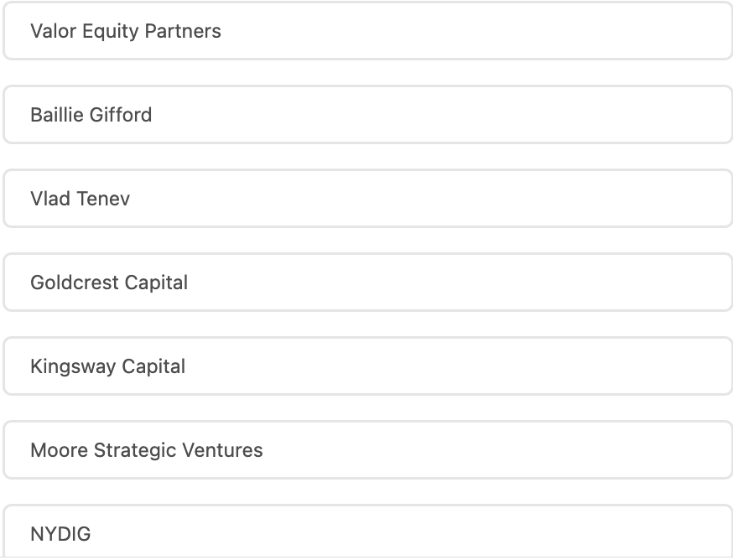This screenshot has height=560, width=733.
Task: Pick the Kingsway Capital entry
Action: click(367, 366)
